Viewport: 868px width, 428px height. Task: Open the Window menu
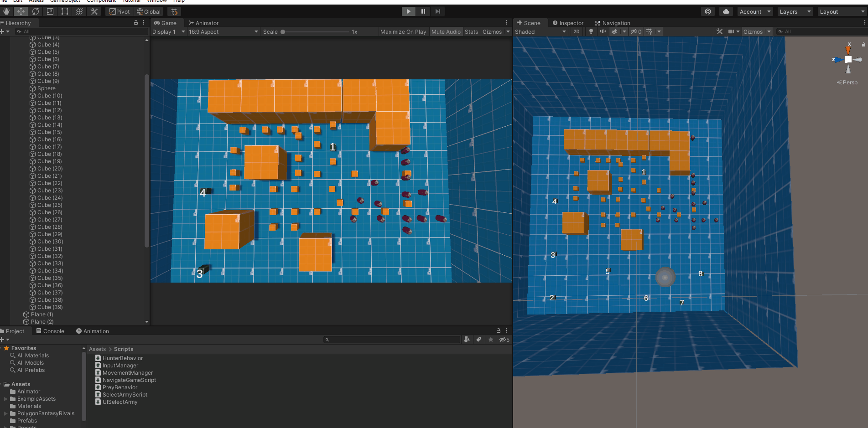point(156,1)
